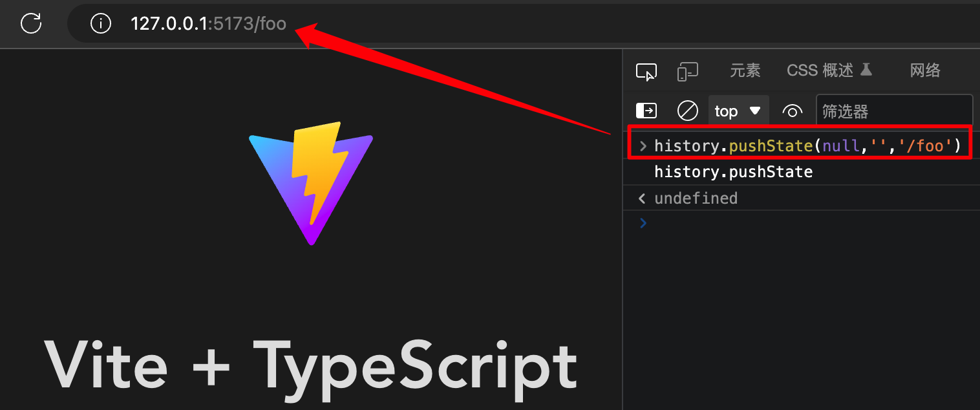Viewport: 980px width, 410px height.
Task: Focus the empty console prompt line
Action: click(x=802, y=223)
